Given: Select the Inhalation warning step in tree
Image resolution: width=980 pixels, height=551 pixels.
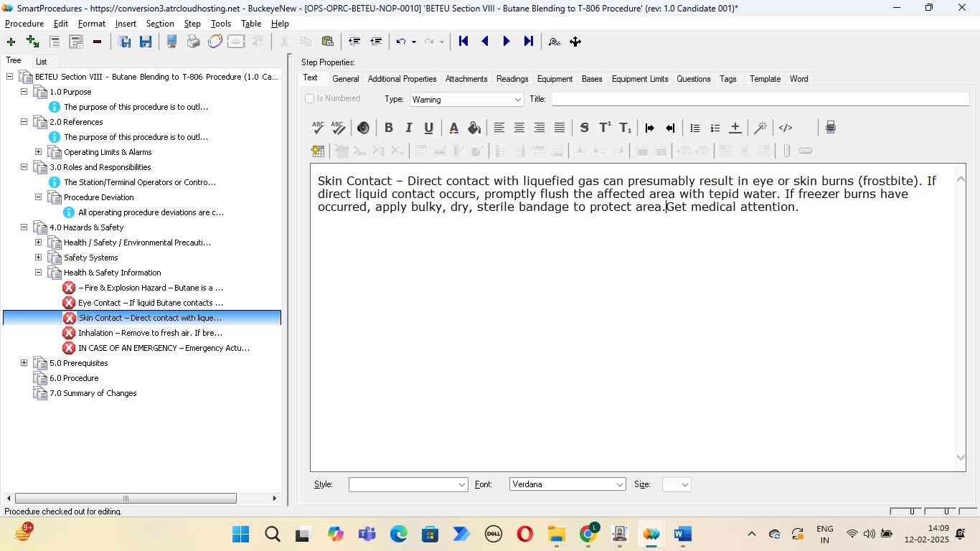Looking at the screenshot, I should coord(149,333).
